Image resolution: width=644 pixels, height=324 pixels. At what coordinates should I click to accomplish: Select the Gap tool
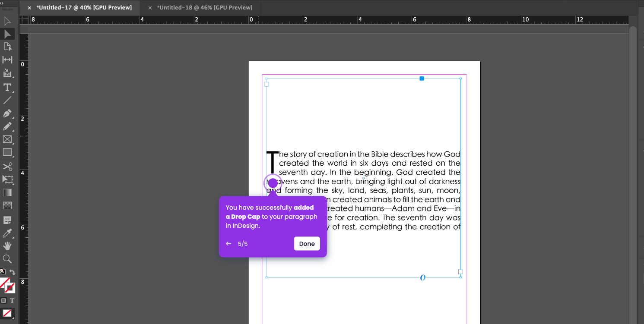(x=7, y=60)
